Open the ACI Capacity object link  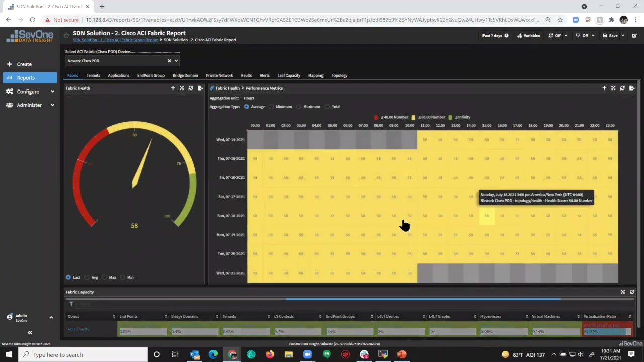coord(78,329)
